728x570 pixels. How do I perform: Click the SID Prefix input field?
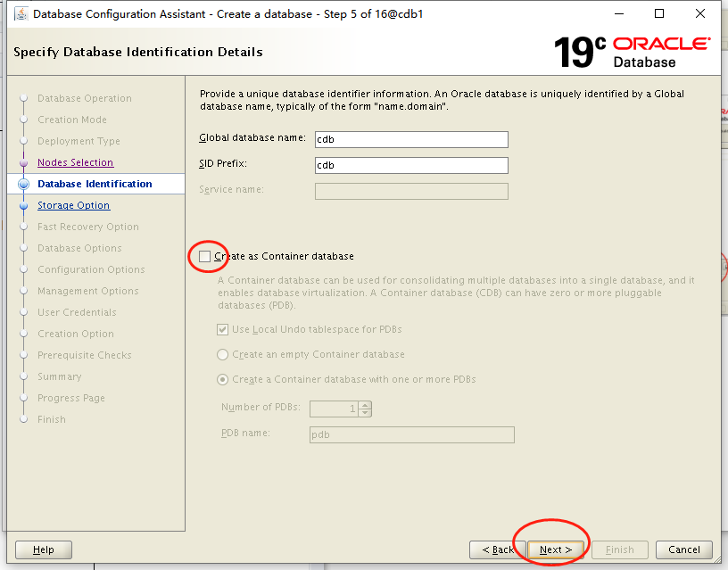(411, 165)
